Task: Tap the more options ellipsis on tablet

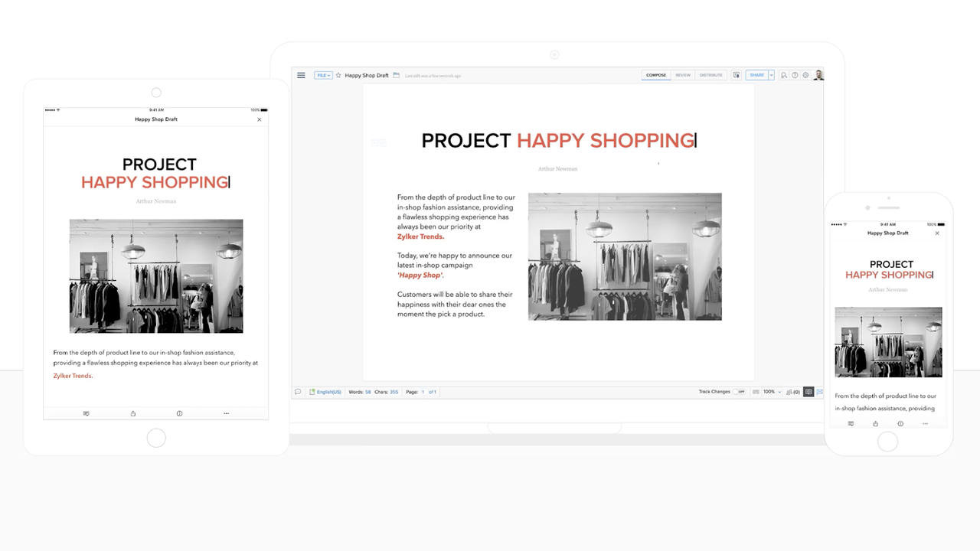Action: (x=226, y=413)
